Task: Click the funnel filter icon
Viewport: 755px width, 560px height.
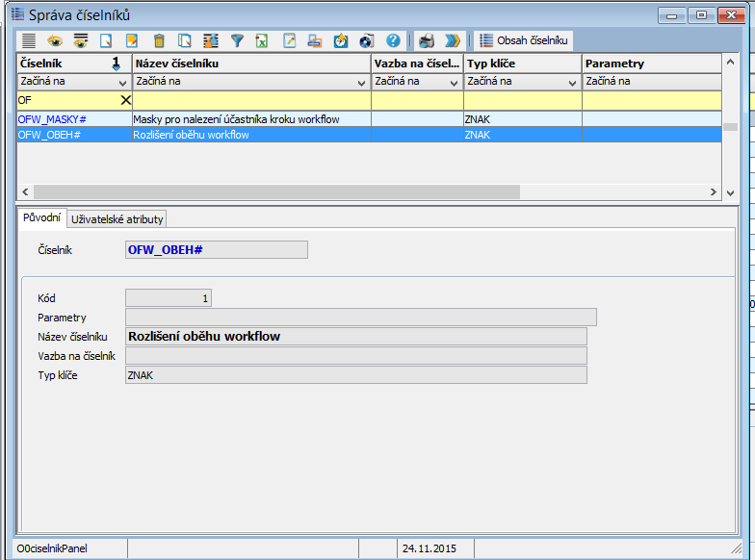Action: click(x=237, y=41)
